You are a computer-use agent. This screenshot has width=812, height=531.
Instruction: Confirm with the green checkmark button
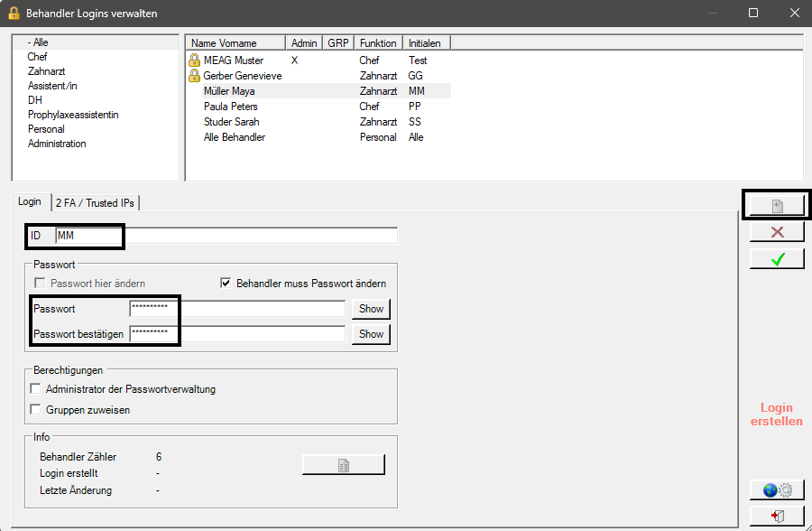pos(777,259)
